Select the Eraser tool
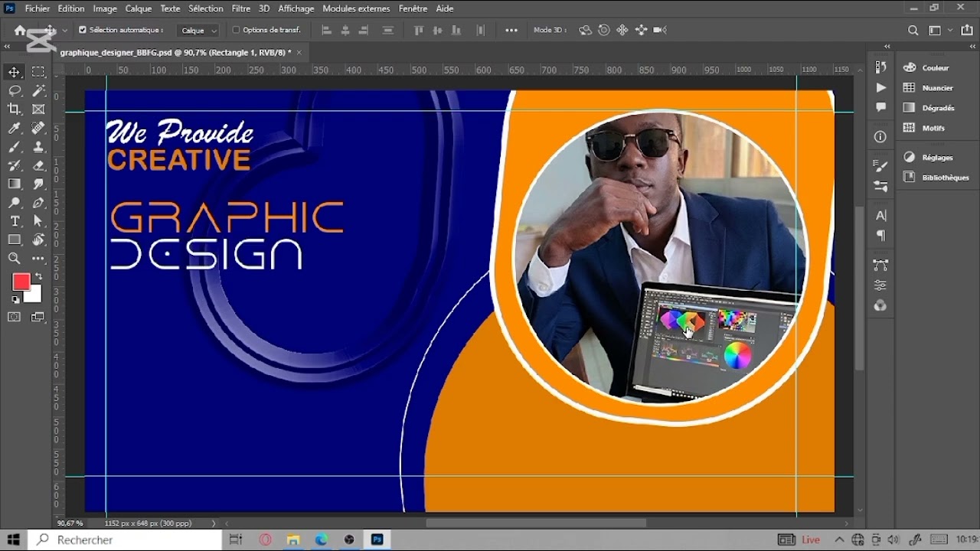This screenshot has height=551, width=980. pos(38,165)
